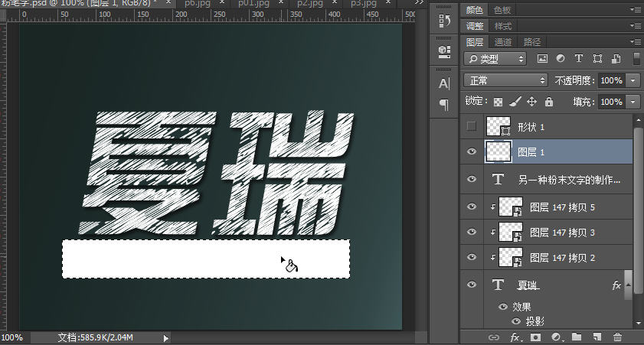Create a new layer icon

[x=597, y=337]
